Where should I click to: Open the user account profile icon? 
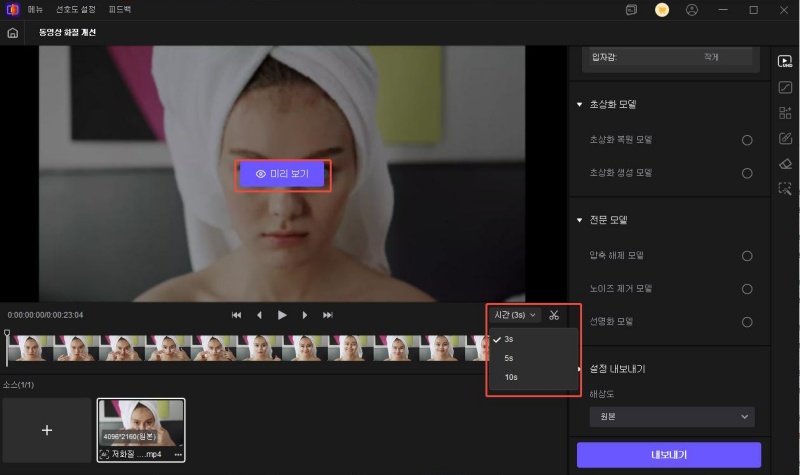(691, 10)
